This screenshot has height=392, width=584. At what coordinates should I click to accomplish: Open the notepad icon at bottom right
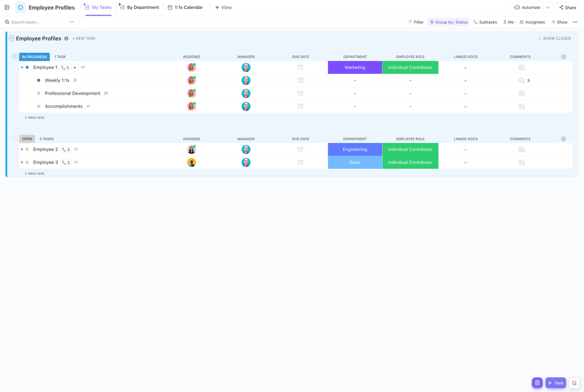(x=537, y=383)
